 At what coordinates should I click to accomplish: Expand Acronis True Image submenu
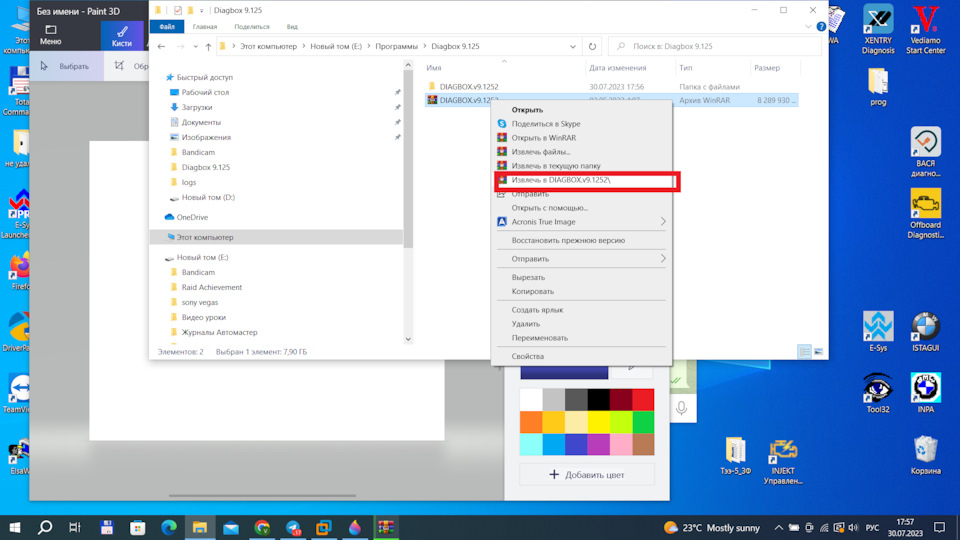[x=662, y=222]
